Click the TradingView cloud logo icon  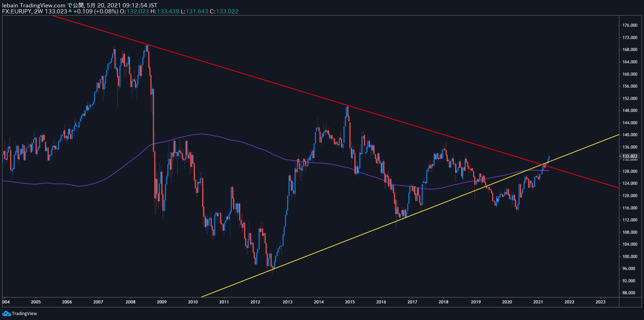click(6, 313)
